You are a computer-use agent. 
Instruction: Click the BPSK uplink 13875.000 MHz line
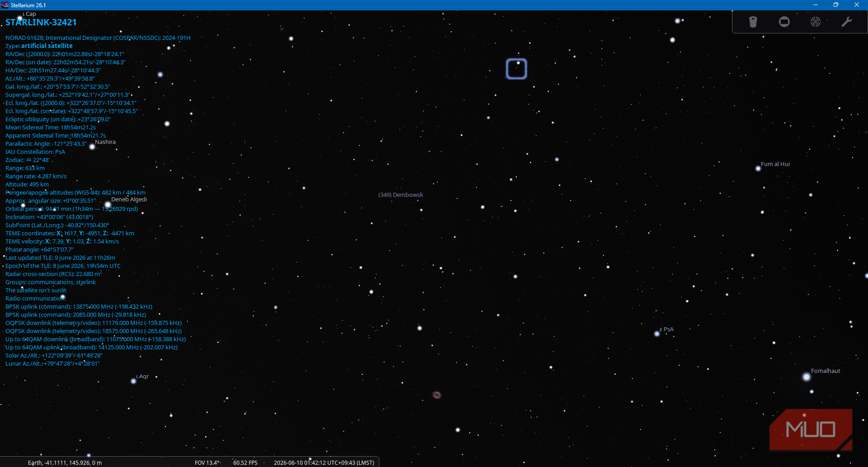[x=79, y=307]
